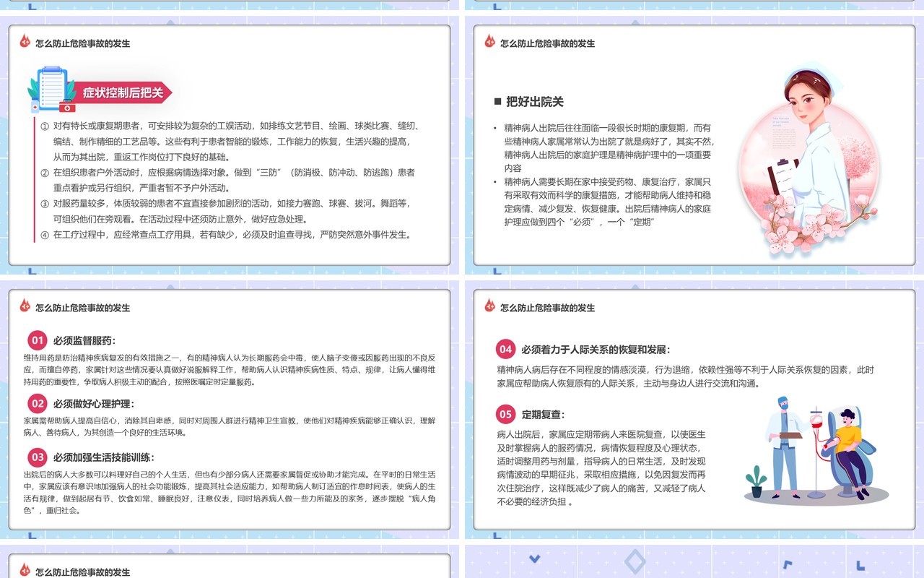The image size is (924, 578).
Task: Click the paragraph starting 维持用药是防治精神疾病复发
Action: point(230,370)
